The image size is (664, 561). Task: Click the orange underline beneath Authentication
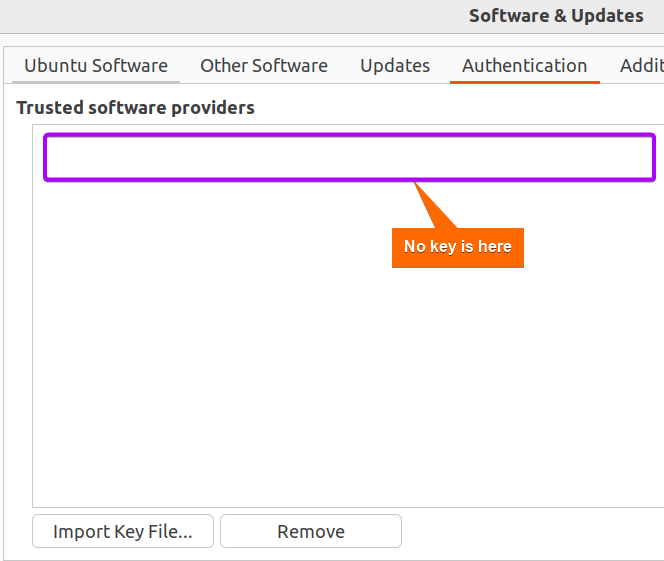point(525,82)
